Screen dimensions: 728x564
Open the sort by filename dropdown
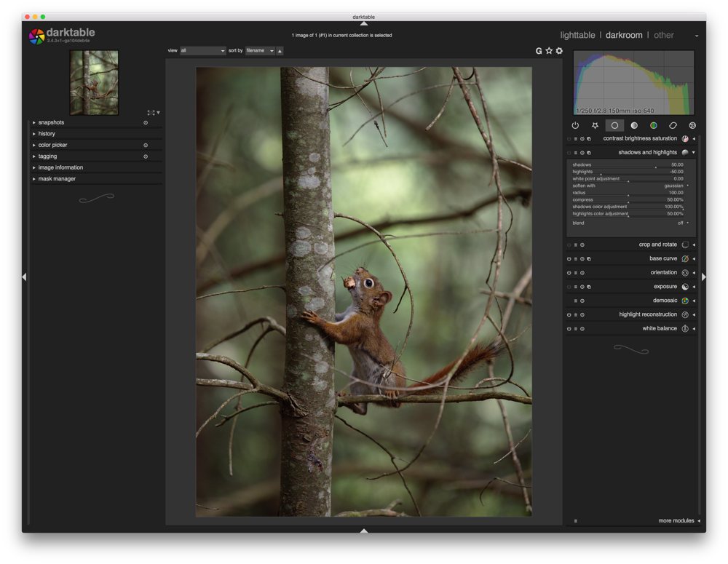coord(260,51)
